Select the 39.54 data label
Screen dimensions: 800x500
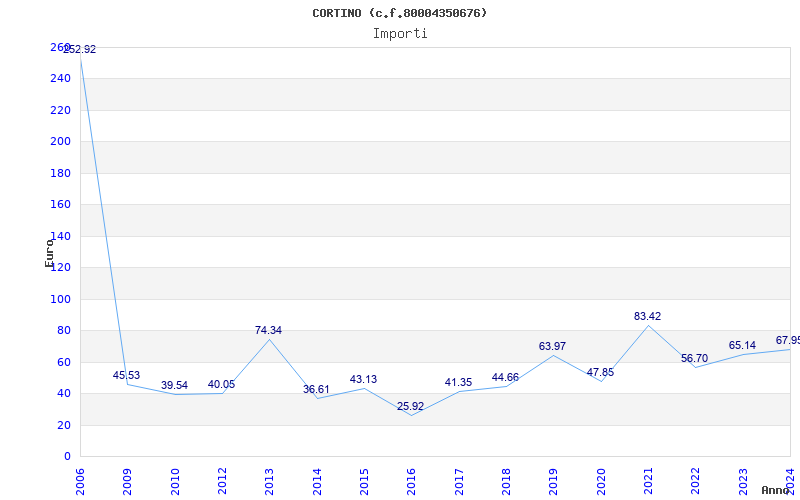(x=174, y=386)
